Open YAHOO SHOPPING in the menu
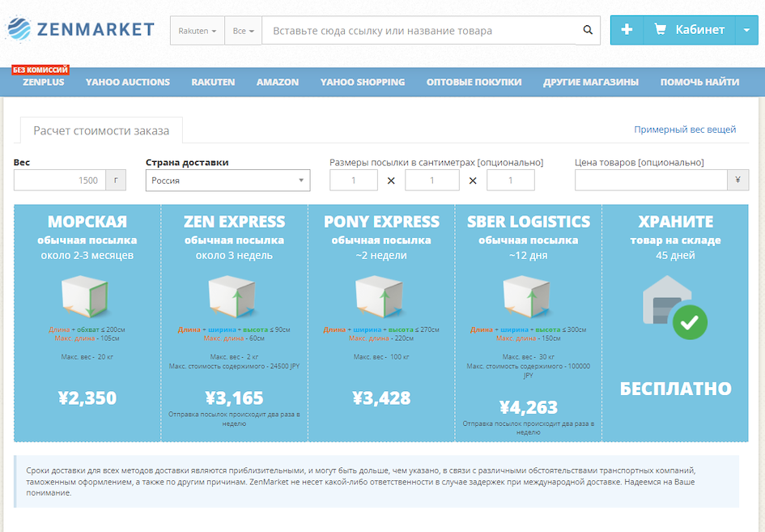Viewport: 765px width, 532px height. point(363,82)
